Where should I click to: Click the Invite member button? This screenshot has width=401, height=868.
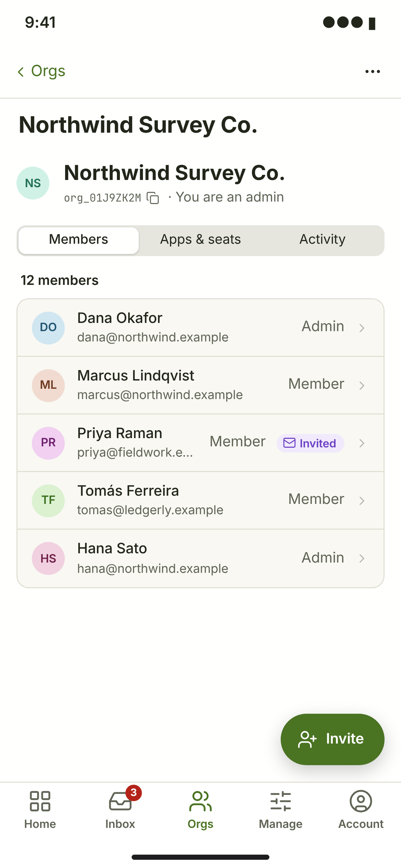point(332,739)
